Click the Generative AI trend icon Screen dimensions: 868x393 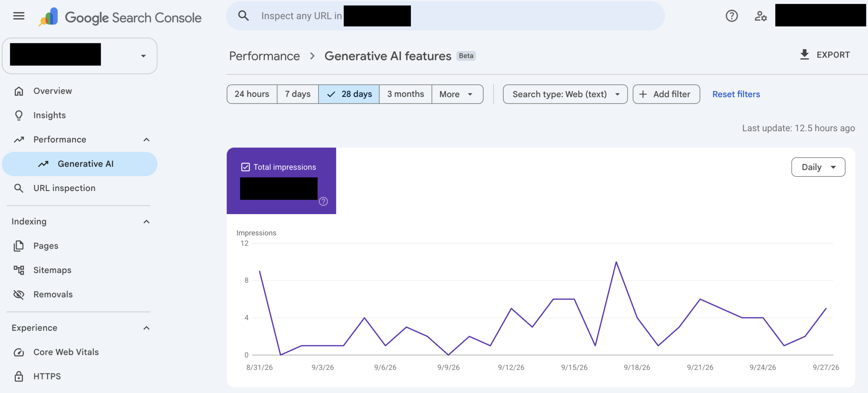coord(43,164)
